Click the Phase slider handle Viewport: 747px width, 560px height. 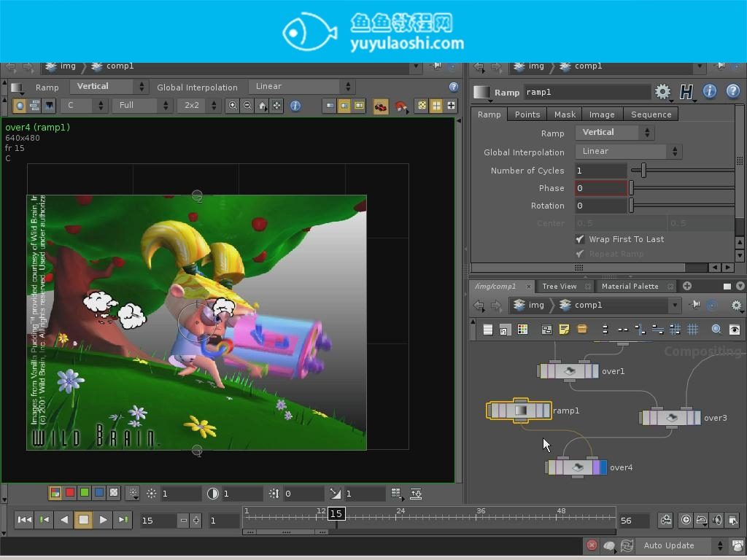tap(631, 187)
